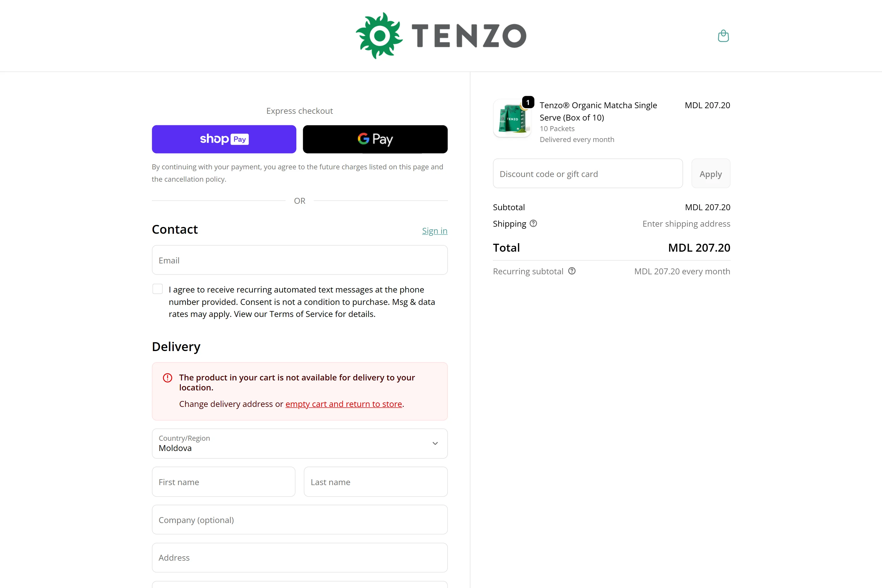Click the Shipping help question mark icon
882x588 pixels.
tap(533, 223)
